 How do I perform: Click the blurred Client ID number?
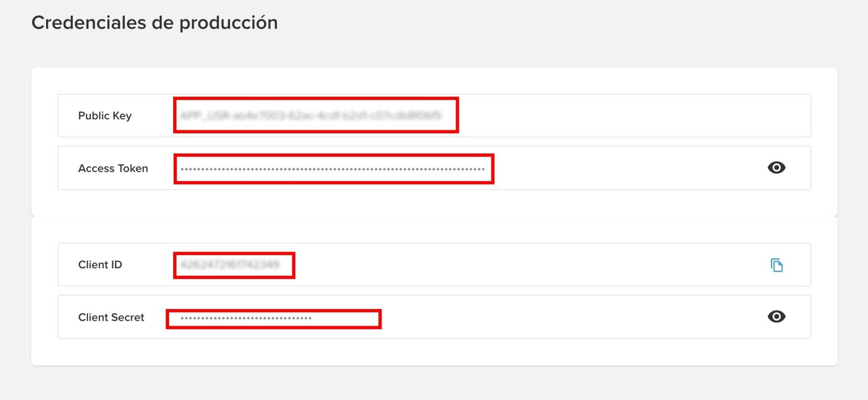click(230, 265)
